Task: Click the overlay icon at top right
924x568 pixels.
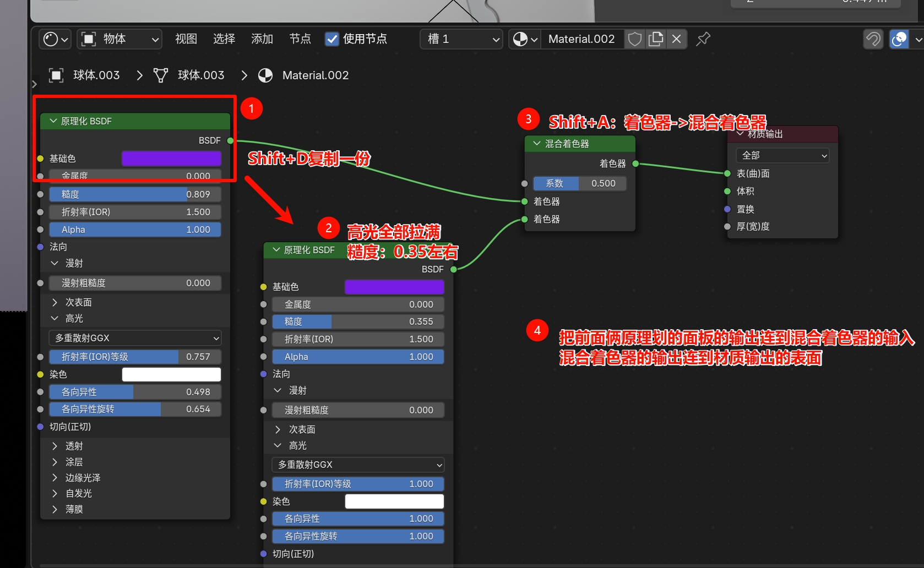Action: pos(899,39)
